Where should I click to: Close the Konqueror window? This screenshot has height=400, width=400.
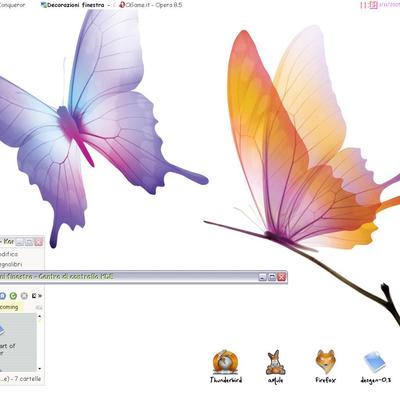(x=39, y=242)
